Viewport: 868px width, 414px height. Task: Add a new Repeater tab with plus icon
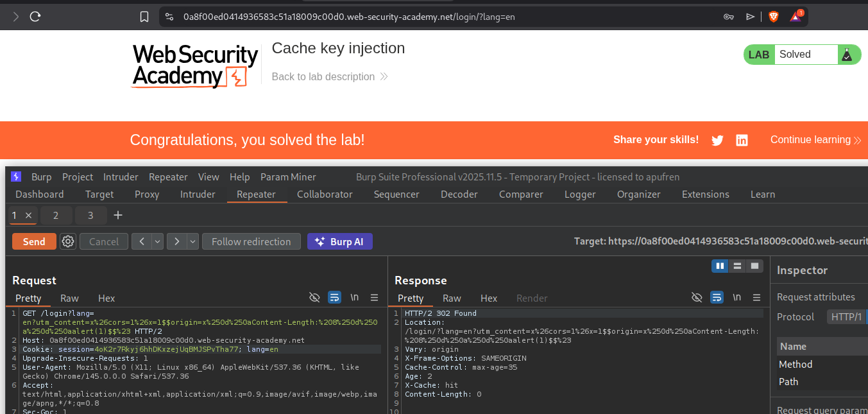(118, 215)
